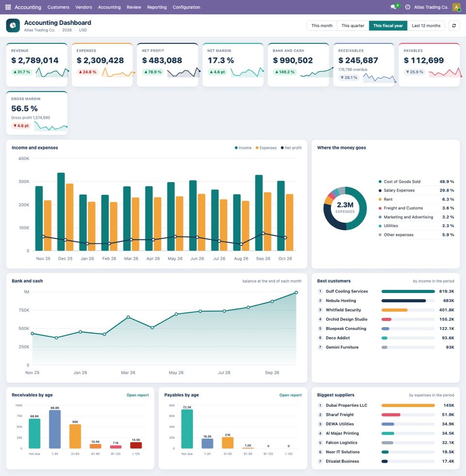466x476 pixels.
Task: Click the Sep 26 bank balance point
Action: click(272, 301)
